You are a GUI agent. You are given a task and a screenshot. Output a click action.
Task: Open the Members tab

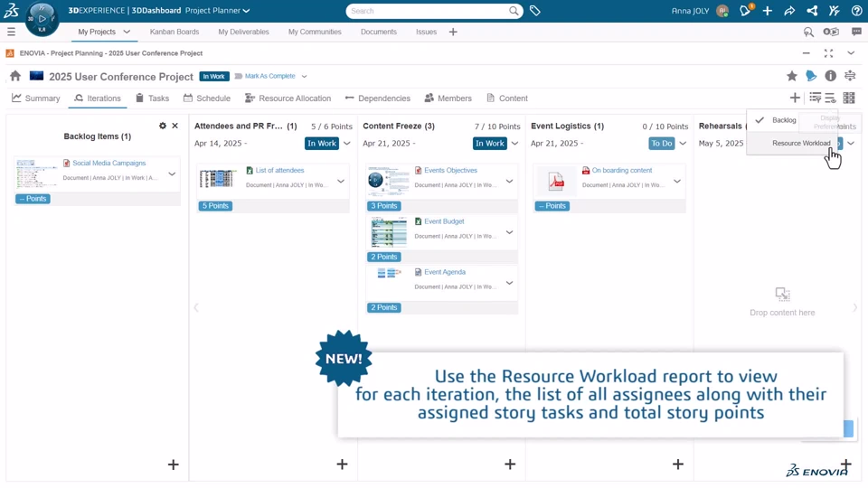click(448, 98)
